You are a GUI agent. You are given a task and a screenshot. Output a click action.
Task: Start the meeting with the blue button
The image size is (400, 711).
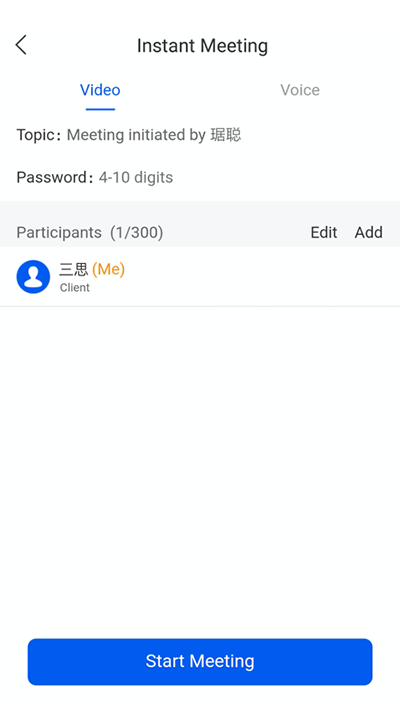click(200, 662)
